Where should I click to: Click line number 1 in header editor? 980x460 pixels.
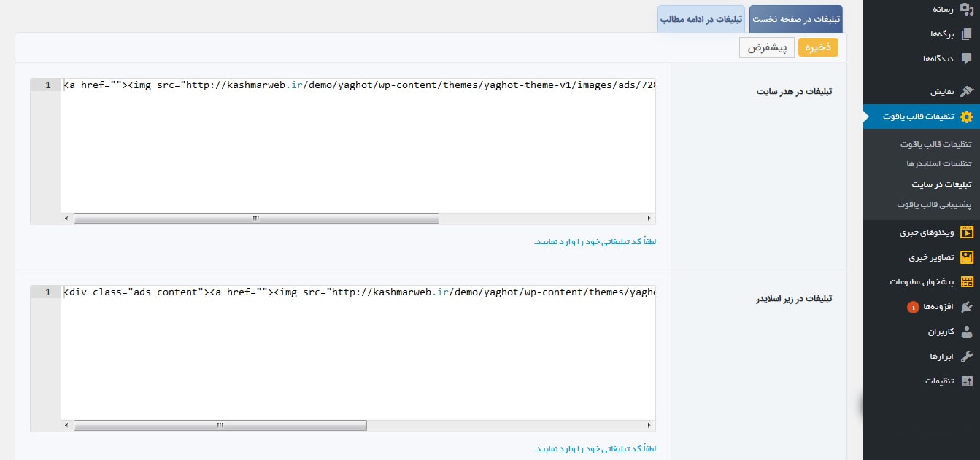click(48, 85)
